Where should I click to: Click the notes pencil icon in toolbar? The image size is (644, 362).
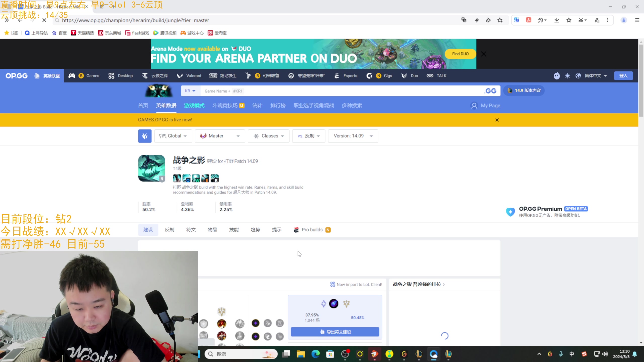(x=597, y=20)
